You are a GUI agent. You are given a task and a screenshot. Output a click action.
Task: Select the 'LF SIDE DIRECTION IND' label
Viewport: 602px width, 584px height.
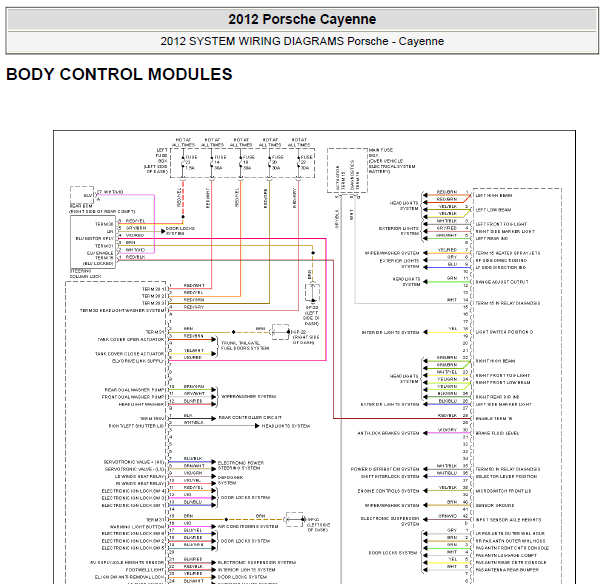501,268
